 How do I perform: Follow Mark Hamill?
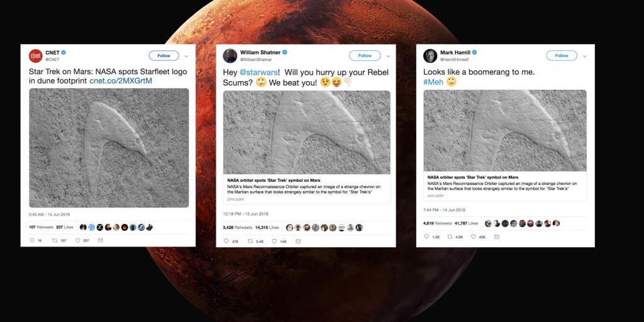[562, 55]
